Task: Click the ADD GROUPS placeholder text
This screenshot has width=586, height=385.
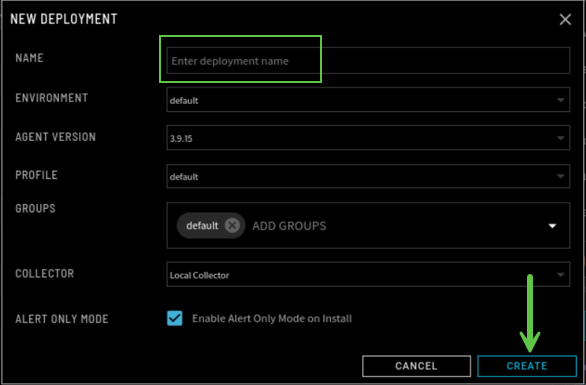Action: click(289, 226)
